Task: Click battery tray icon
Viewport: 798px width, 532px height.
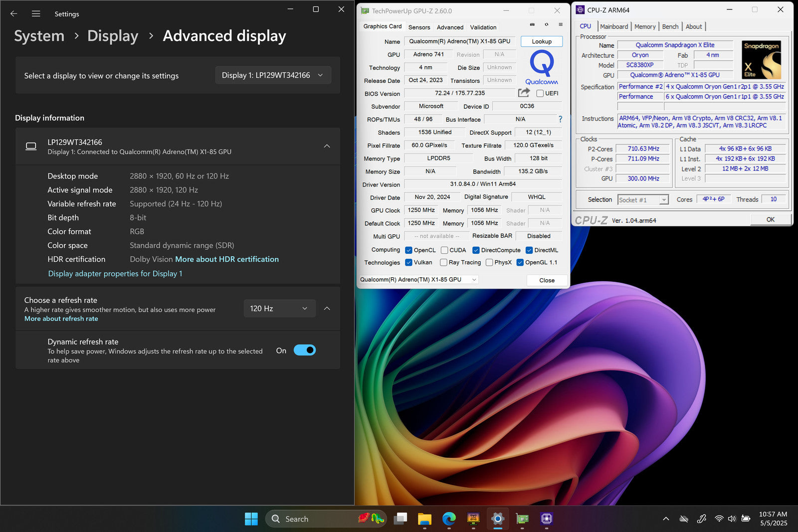Action: tap(746, 519)
